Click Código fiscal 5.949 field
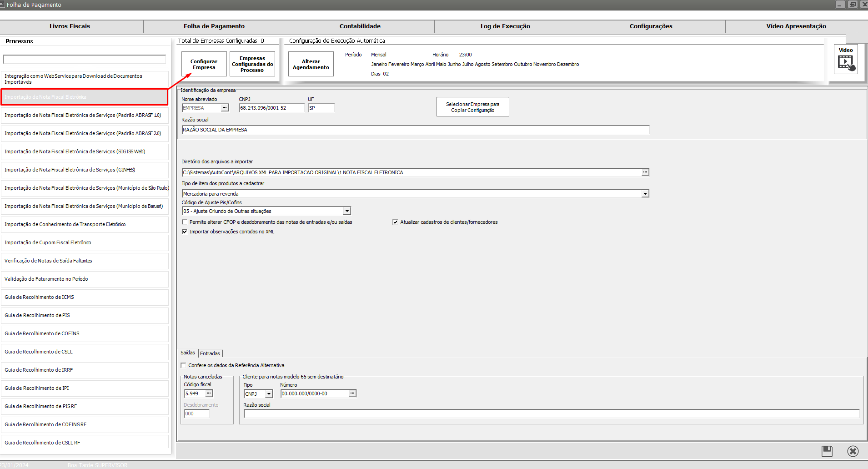This screenshot has width=868, height=469. (195, 393)
